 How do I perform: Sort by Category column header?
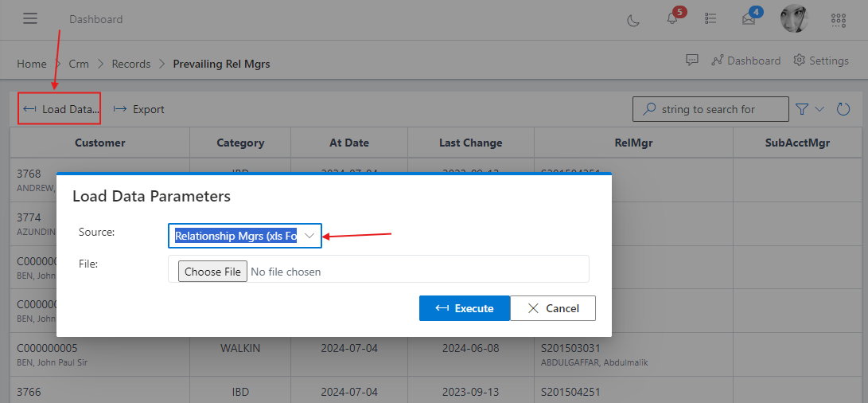click(240, 143)
